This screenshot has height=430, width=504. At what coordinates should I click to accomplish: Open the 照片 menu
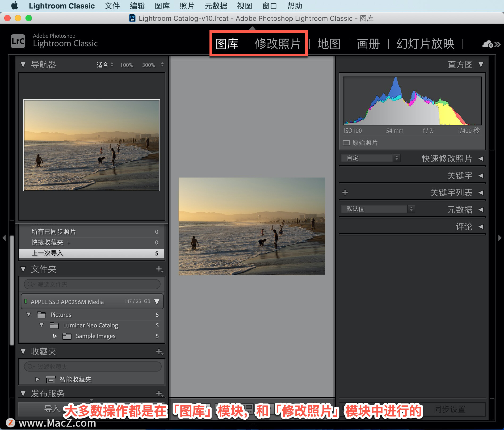click(187, 6)
